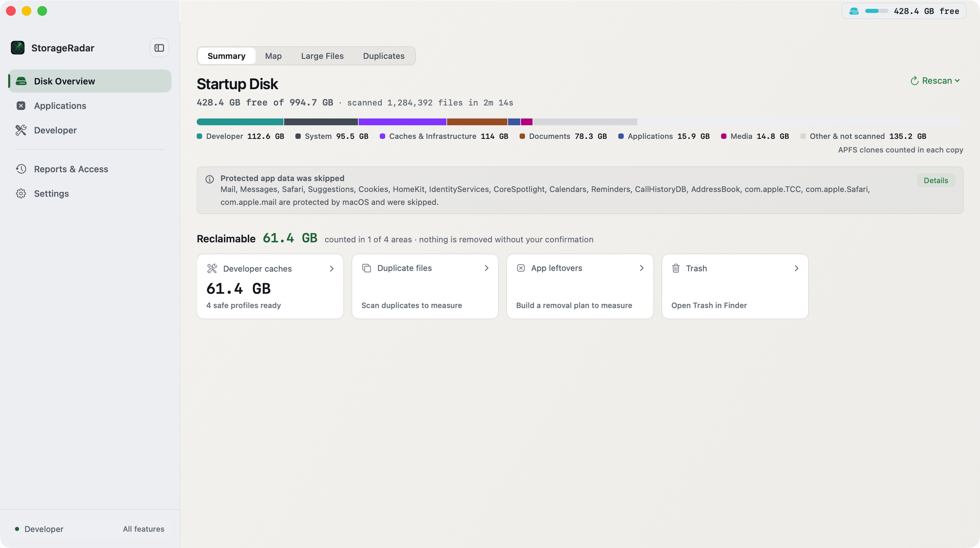Click the green window zoom button

tap(42, 11)
